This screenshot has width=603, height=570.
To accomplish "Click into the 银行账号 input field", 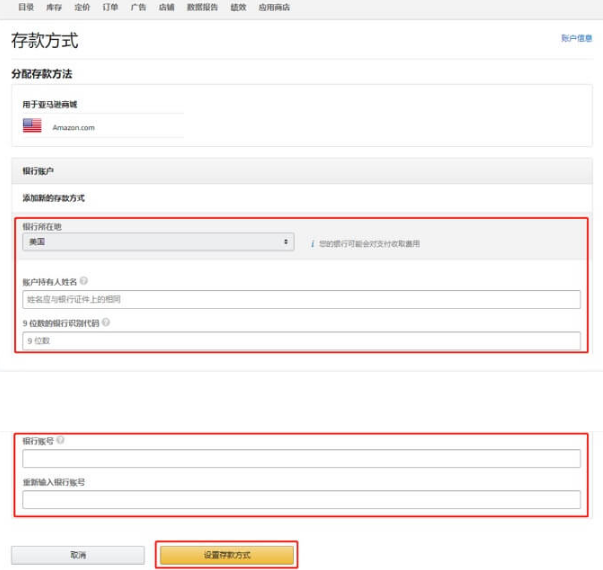I will [x=301, y=458].
